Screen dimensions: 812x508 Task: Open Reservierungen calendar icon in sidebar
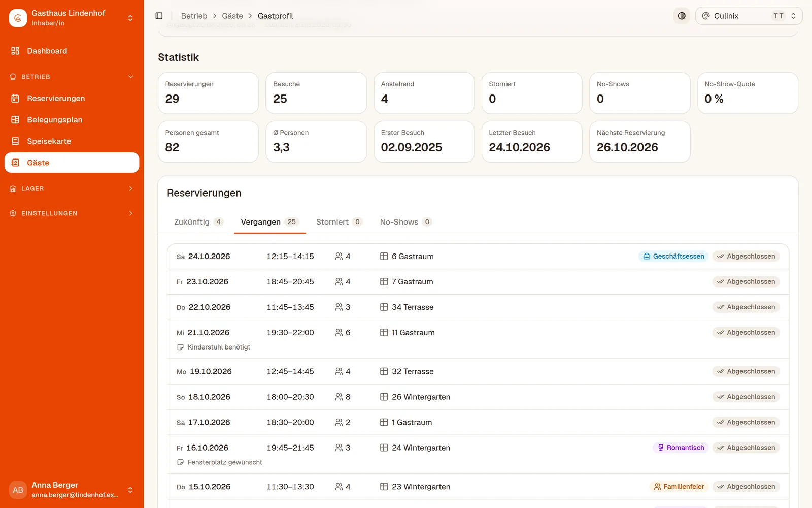15,98
